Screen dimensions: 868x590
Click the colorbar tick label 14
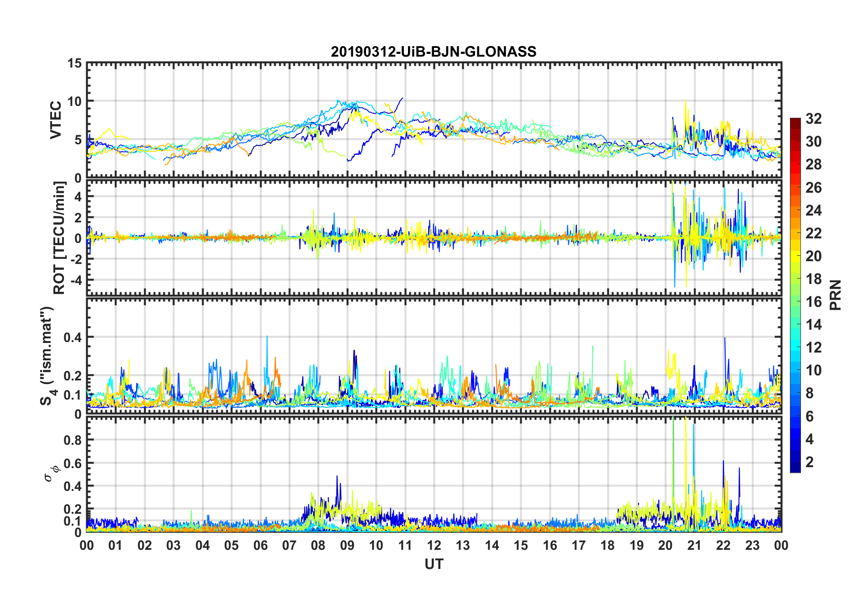pos(814,325)
